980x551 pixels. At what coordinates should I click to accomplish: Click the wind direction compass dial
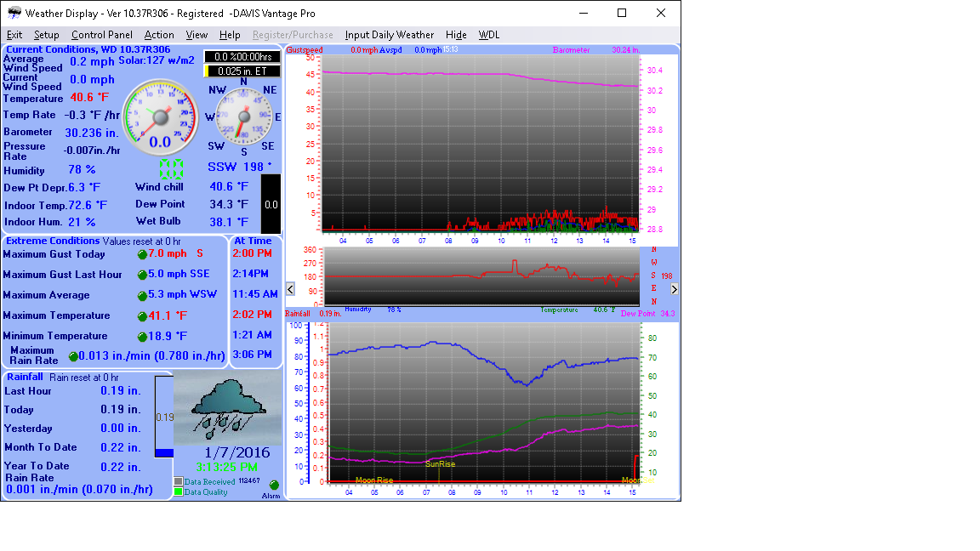tap(244, 116)
